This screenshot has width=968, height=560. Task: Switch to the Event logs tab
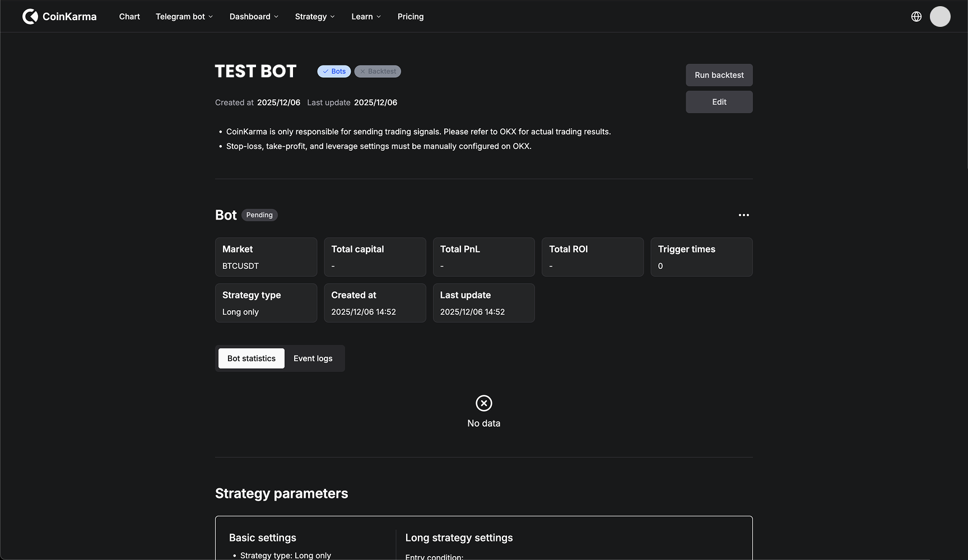click(x=313, y=358)
